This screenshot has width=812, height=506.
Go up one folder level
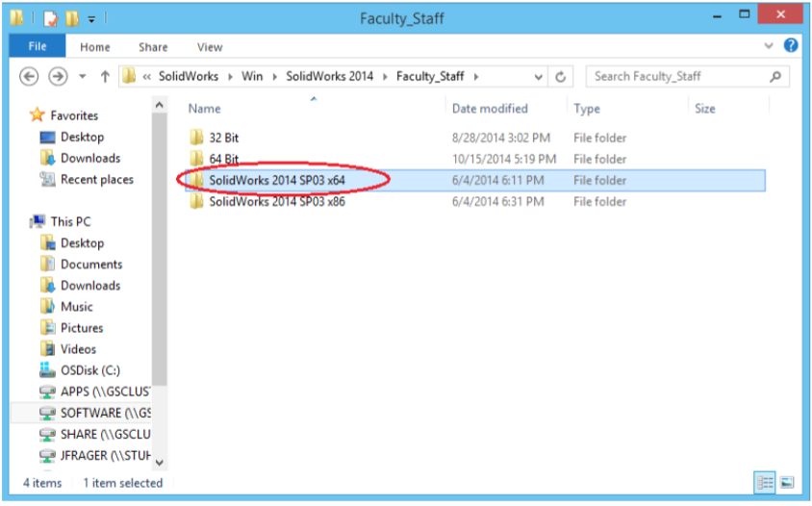click(105, 77)
